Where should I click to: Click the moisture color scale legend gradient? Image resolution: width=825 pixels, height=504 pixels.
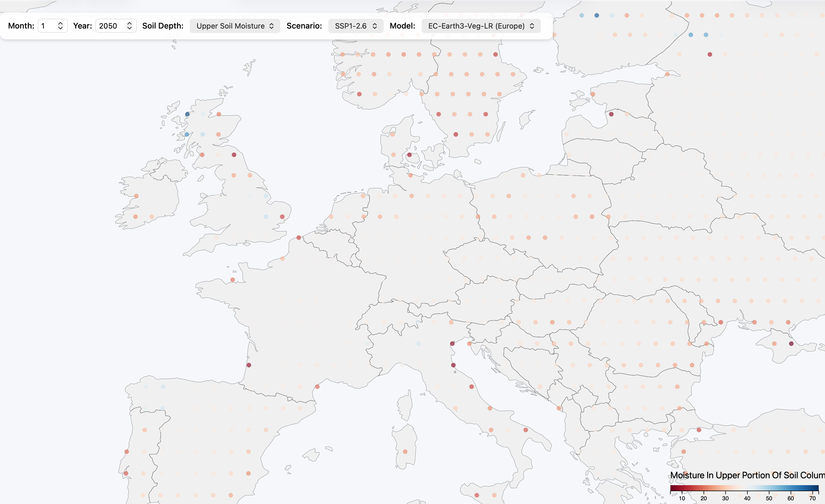[x=747, y=489]
